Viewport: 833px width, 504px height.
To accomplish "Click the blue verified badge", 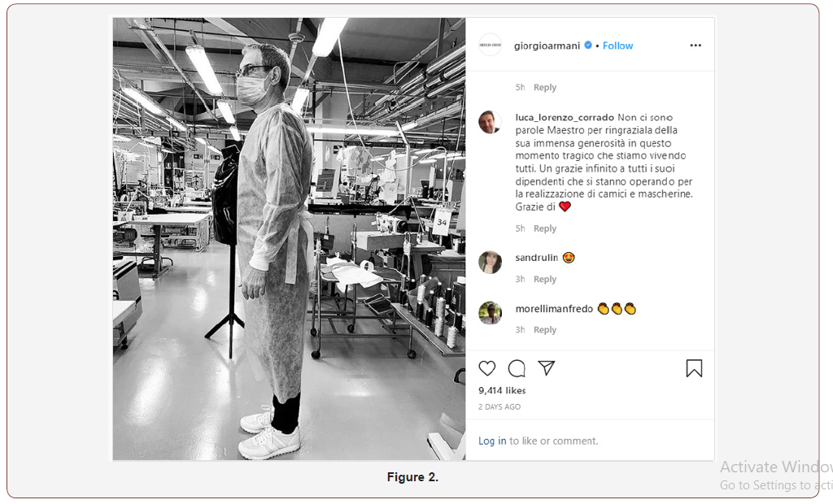I will point(588,46).
